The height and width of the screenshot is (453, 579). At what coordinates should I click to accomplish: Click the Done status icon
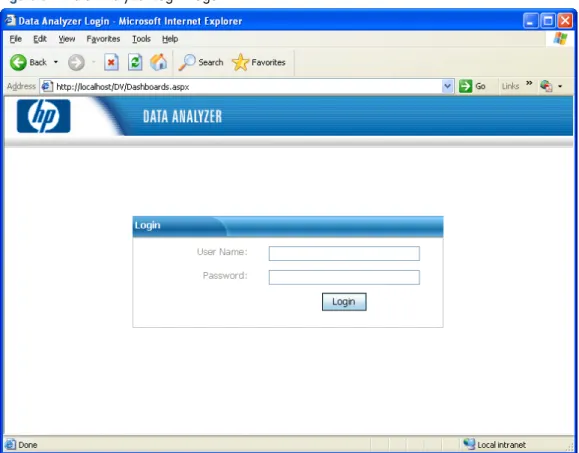(x=11, y=445)
